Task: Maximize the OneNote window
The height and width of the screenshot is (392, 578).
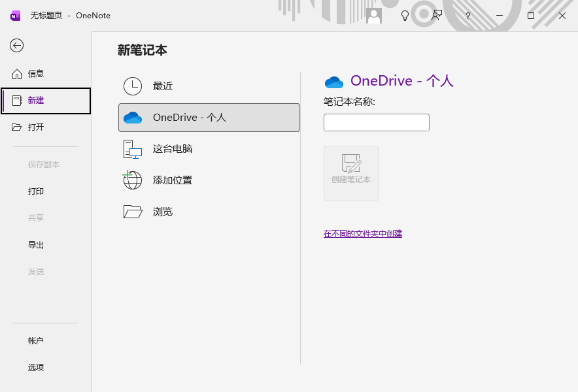Action: (531, 16)
